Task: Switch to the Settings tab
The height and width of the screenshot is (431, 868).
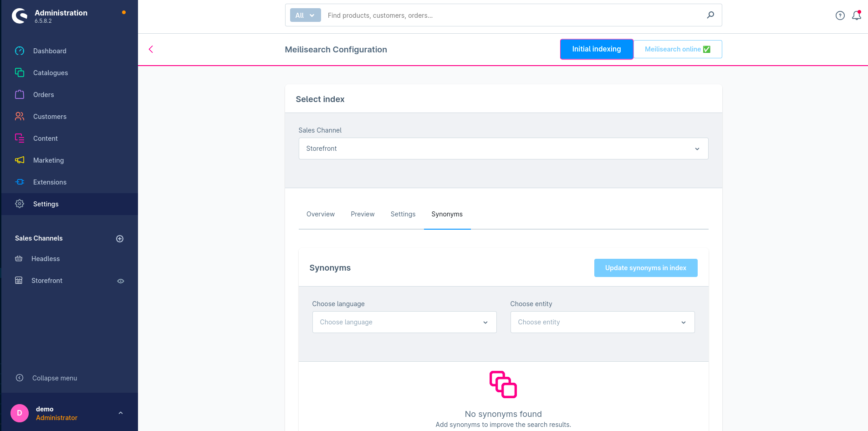Action: pyautogui.click(x=403, y=214)
